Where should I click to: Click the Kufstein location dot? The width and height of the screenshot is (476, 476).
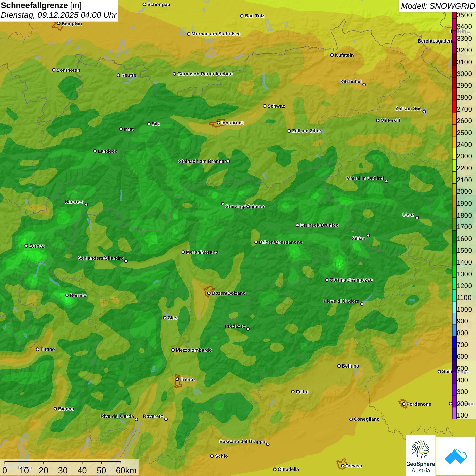point(332,55)
